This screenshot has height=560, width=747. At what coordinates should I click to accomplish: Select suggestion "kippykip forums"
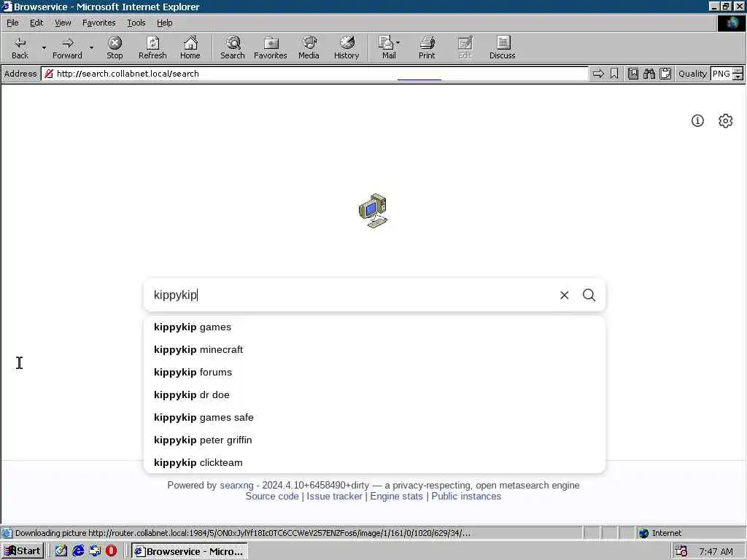[374, 373]
